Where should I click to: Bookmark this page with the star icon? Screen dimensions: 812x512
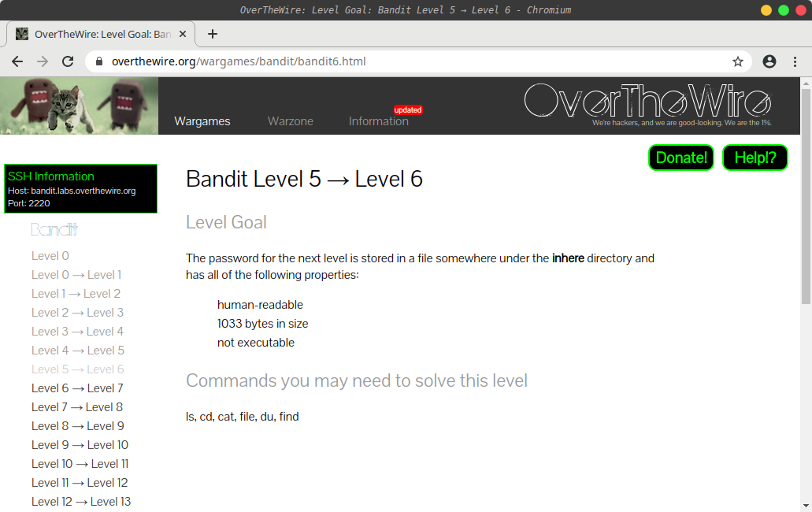click(738, 61)
